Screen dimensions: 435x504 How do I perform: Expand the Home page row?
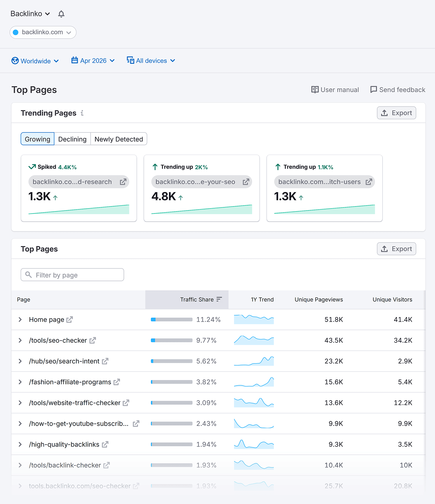click(x=20, y=320)
